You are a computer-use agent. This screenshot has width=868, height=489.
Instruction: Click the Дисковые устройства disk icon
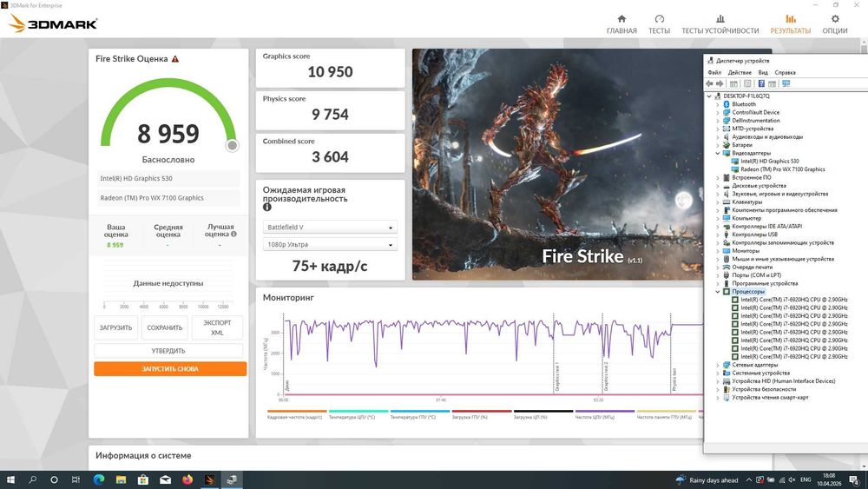tap(727, 186)
